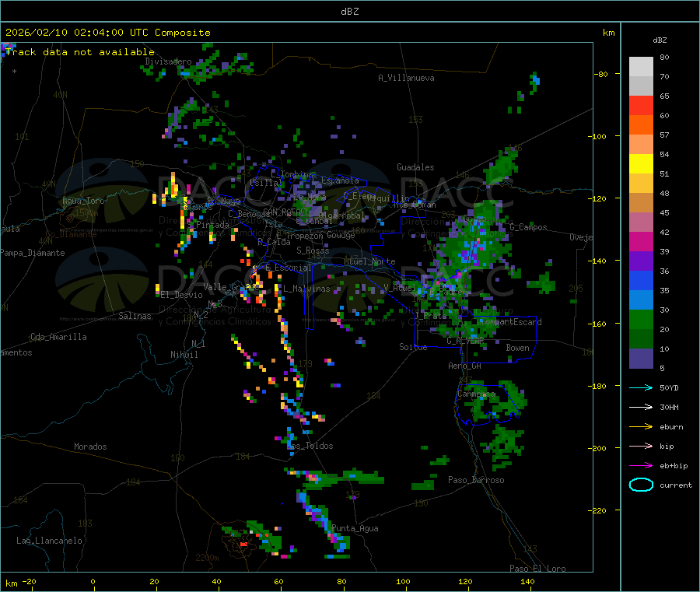Click the 'Agua_Toro' map label
Viewport: 700px width, 592px height.
(83, 201)
